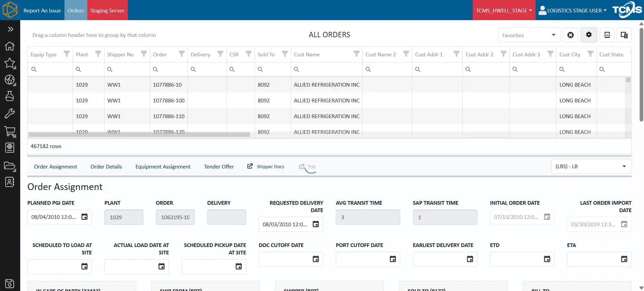644x291 pixels.
Task: Click Cust Name column search field
Action: [x=327, y=69]
